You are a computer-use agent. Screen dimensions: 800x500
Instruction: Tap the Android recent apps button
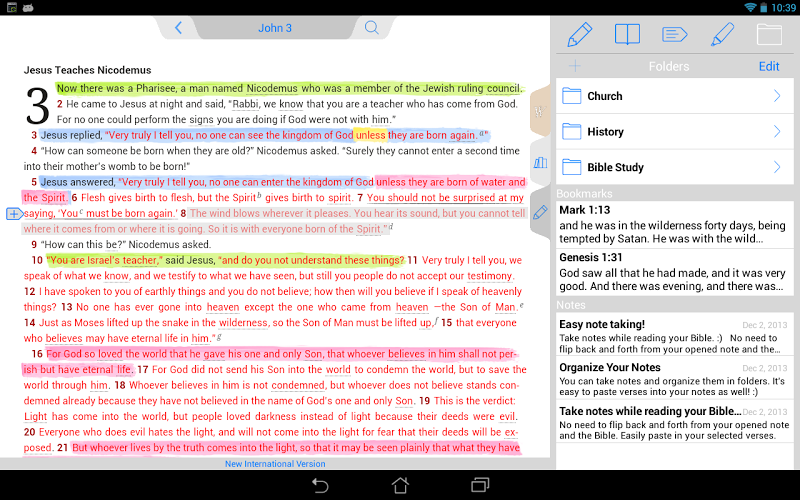click(480, 485)
